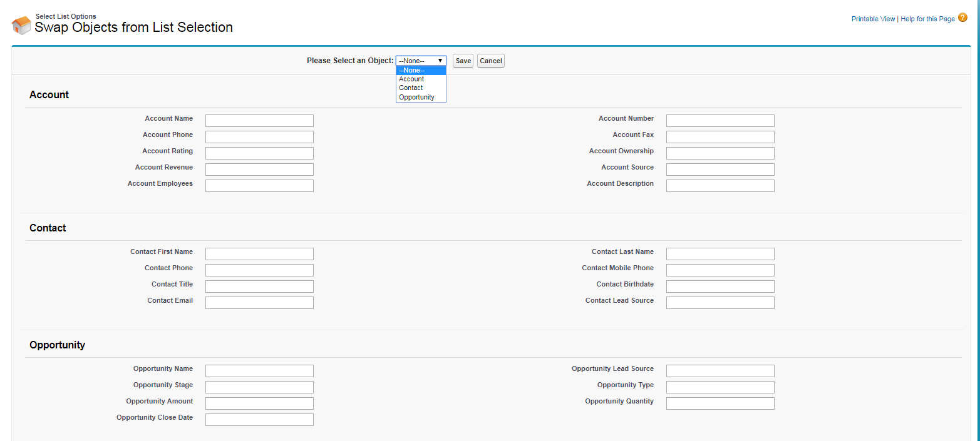The height and width of the screenshot is (441, 980).
Task: Focus the Account Phone field
Action: click(x=259, y=137)
